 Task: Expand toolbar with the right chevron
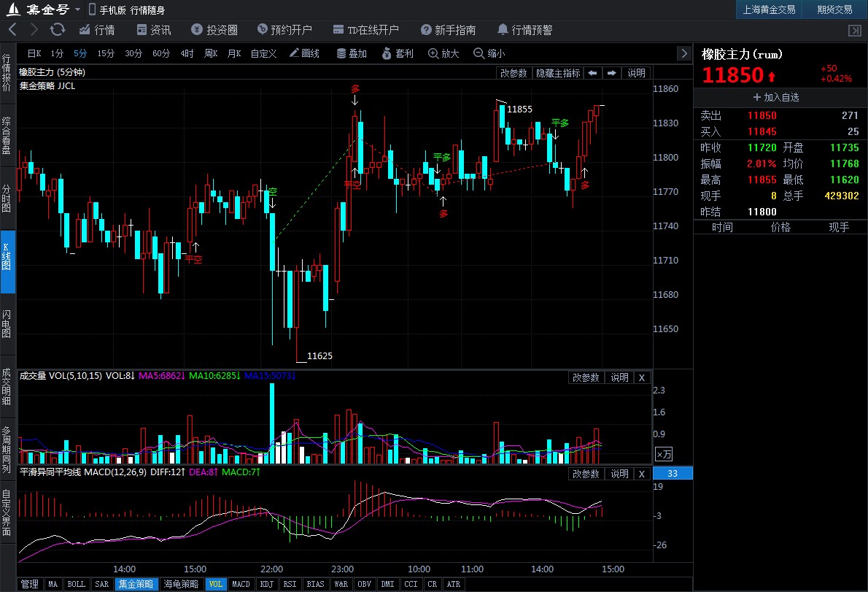pos(684,54)
